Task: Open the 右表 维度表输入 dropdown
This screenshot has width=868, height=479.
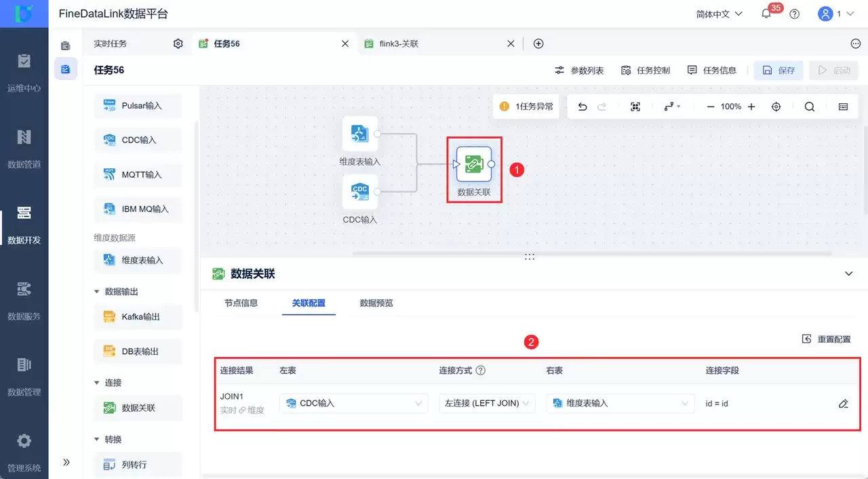Action: (x=620, y=403)
